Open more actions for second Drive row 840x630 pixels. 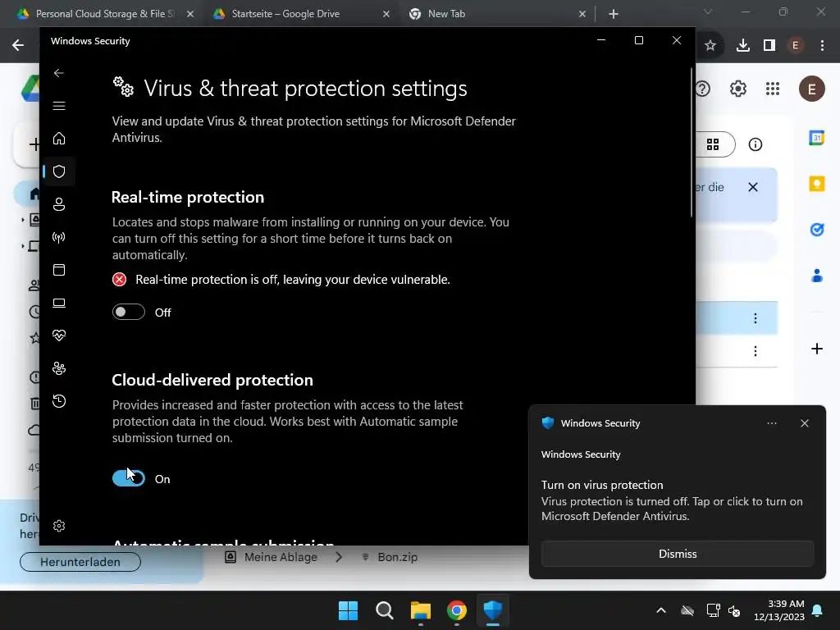coord(755,351)
